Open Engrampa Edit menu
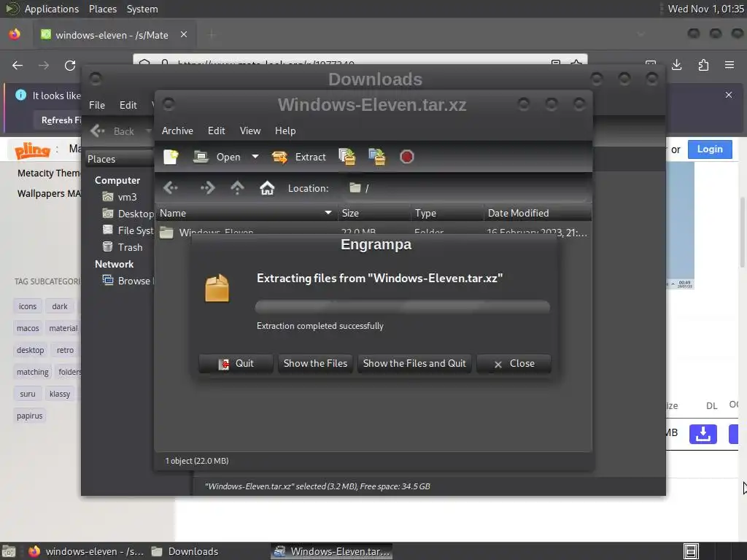Viewport: 747px width, 560px height. (216, 131)
